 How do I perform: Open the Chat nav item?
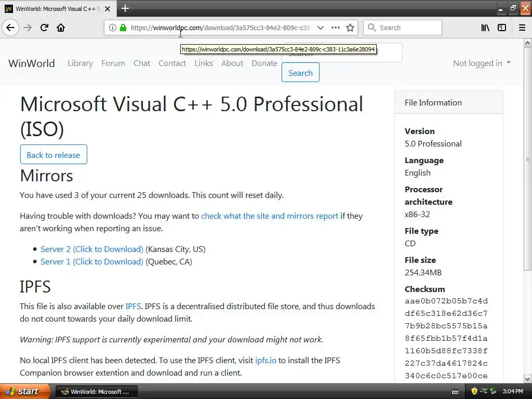click(142, 63)
